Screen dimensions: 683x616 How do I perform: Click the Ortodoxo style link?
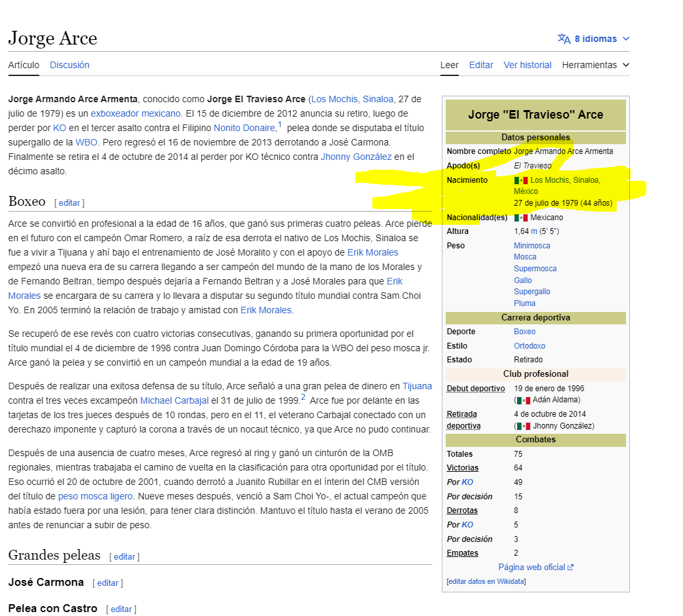(529, 345)
